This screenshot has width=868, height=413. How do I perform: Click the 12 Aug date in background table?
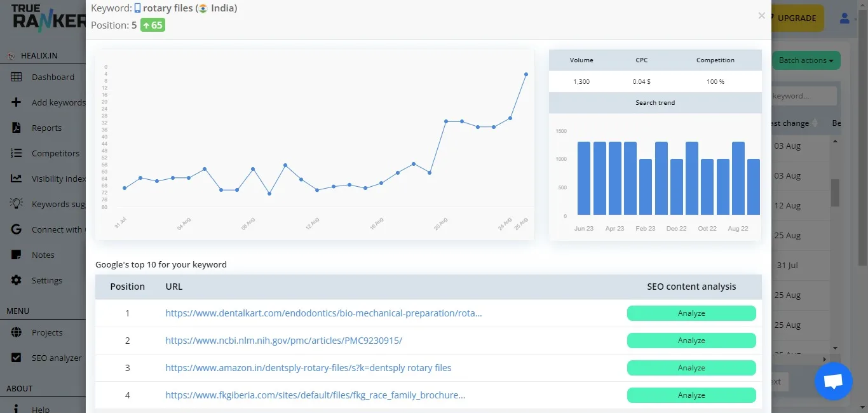pyautogui.click(x=787, y=206)
